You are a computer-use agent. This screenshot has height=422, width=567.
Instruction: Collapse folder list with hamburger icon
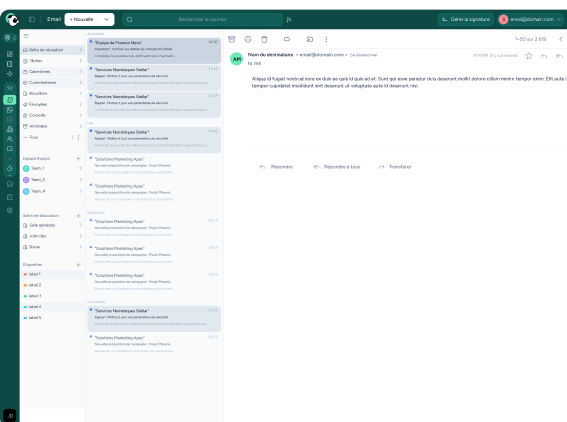coord(26,36)
